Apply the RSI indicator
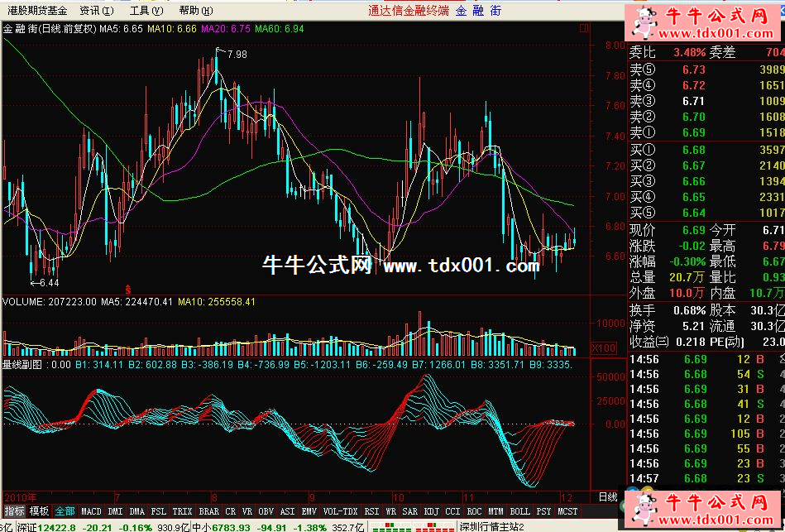 tap(371, 511)
